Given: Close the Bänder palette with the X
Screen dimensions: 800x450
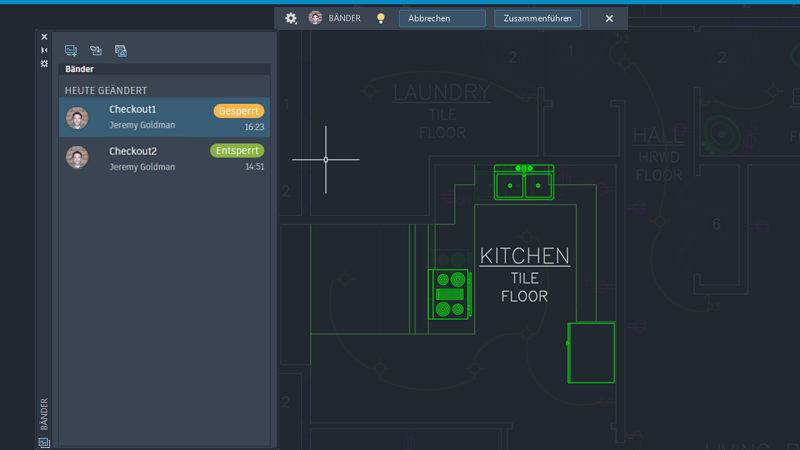Looking at the screenshot, I should point(44,37).
